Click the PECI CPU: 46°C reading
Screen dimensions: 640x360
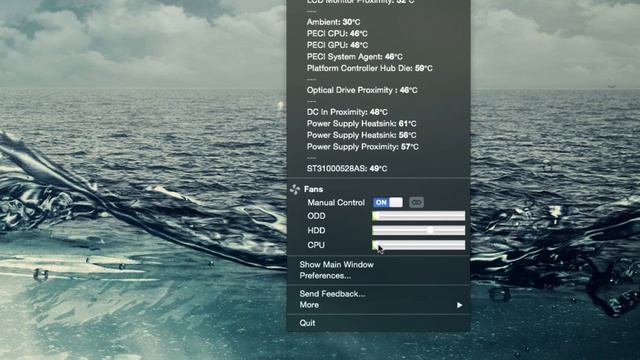click(337, 33)
